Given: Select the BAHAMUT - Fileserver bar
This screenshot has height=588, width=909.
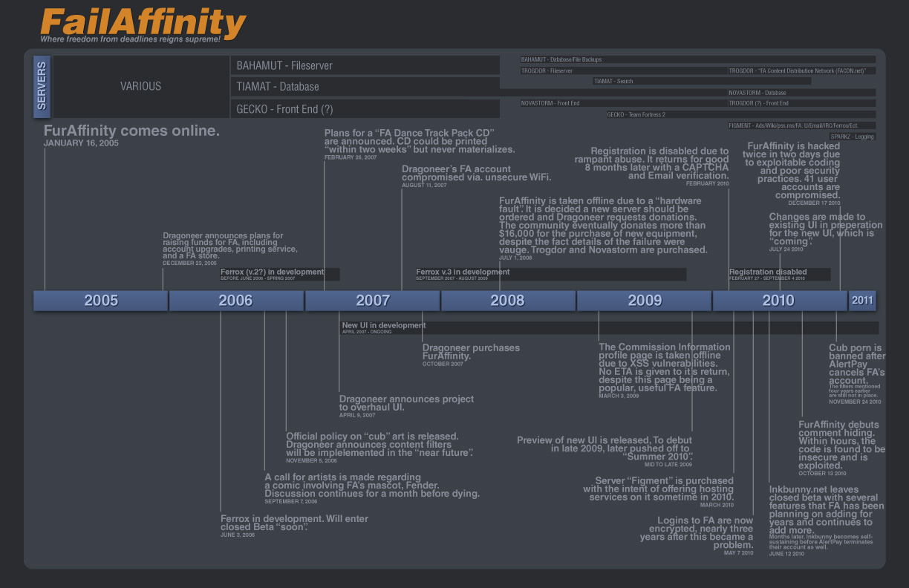Looking at the screenshot, I should (x=365, y=65).
